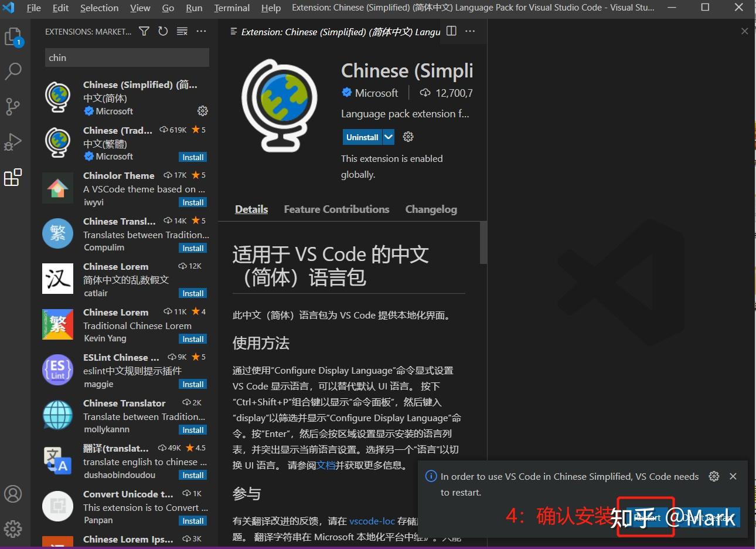Screen dimensions: 756x549
Task: Install Chinese Translator by mollykannn
Action: pos(193,430)
